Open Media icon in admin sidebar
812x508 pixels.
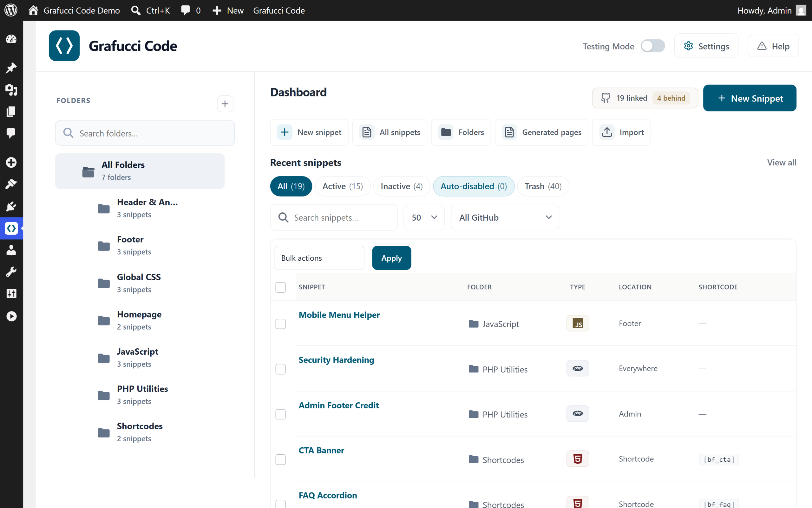(11, 90)
